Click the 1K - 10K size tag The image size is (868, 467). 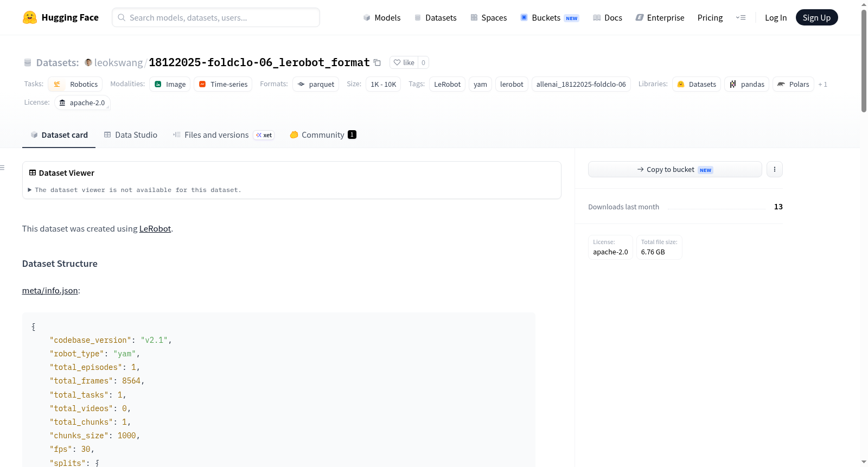(x=384, y=84)
